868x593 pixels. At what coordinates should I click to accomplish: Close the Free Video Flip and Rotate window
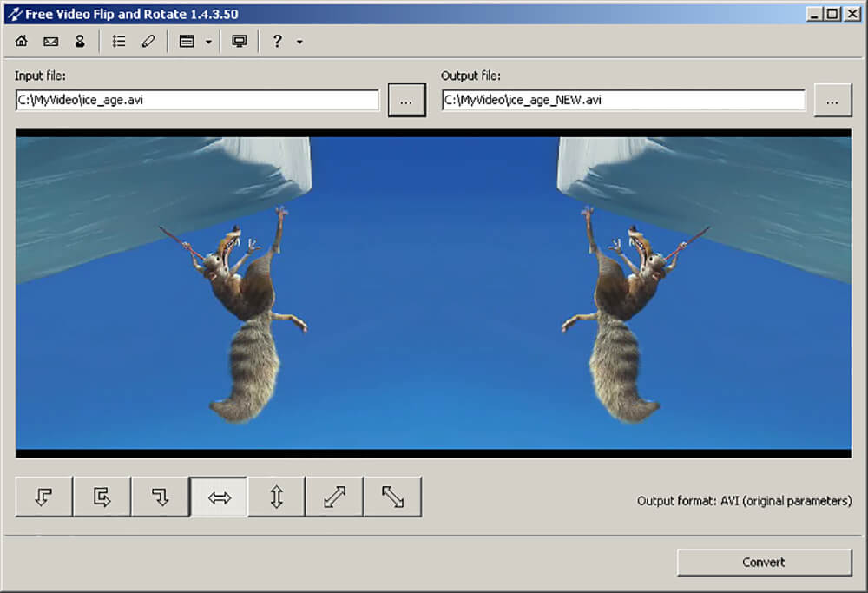[x=852, y=14]
